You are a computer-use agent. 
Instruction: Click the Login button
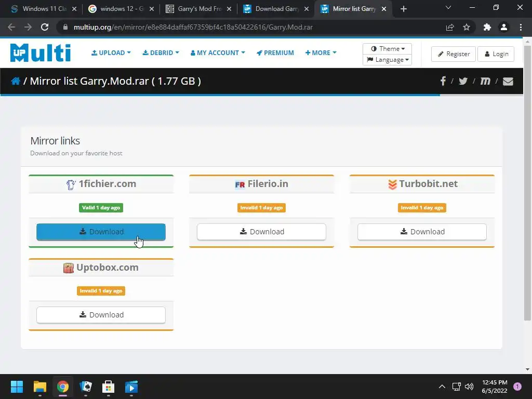coord(496,54)
